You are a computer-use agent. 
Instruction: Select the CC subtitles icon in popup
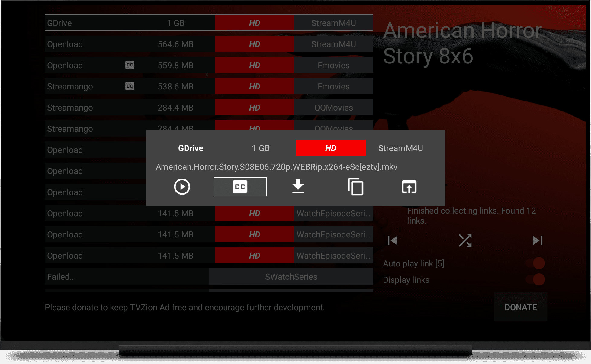point(240,187)
